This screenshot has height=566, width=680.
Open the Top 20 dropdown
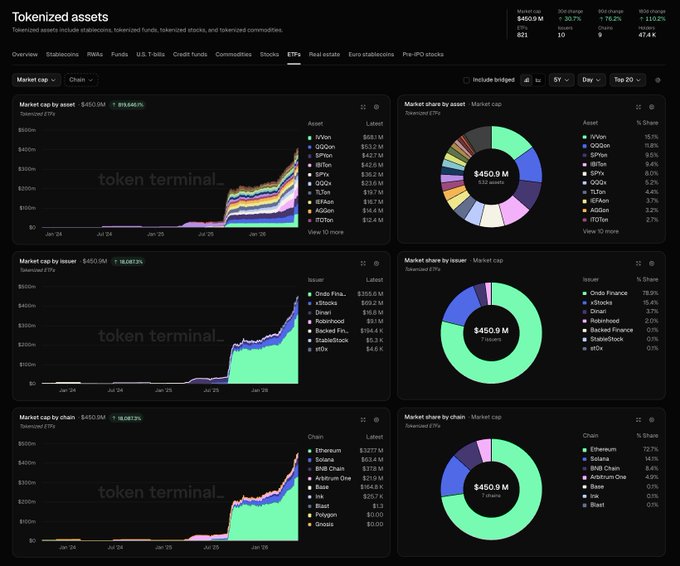pyautogui.click(x=627, y=80)
